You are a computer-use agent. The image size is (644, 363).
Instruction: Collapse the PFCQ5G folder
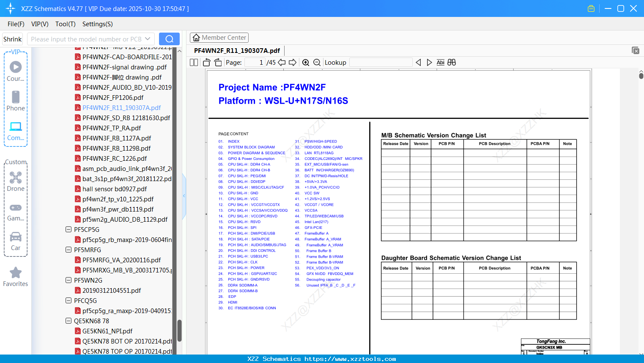click(69, 301)
